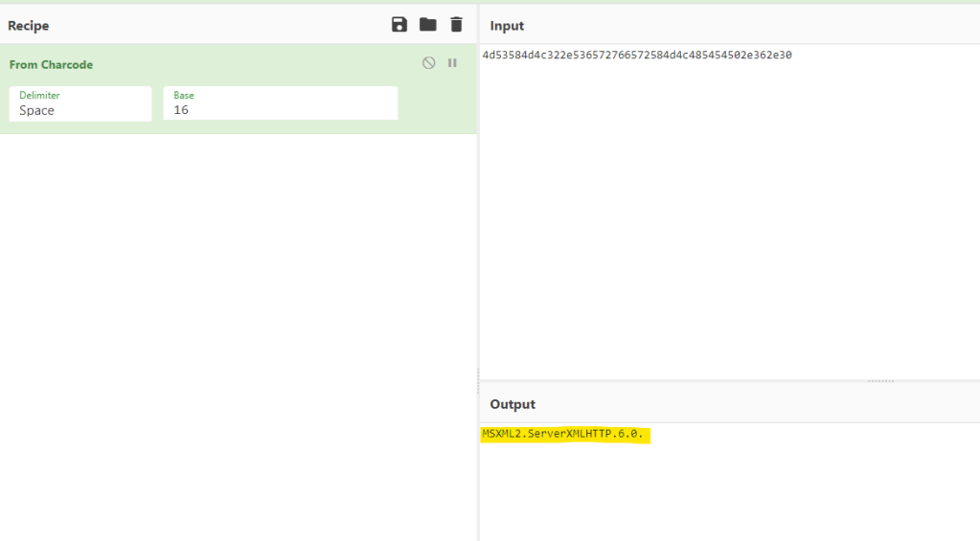Open the Delimiter dropdown showing Space
The image size is (980, 541).
(x=80, y=110)
